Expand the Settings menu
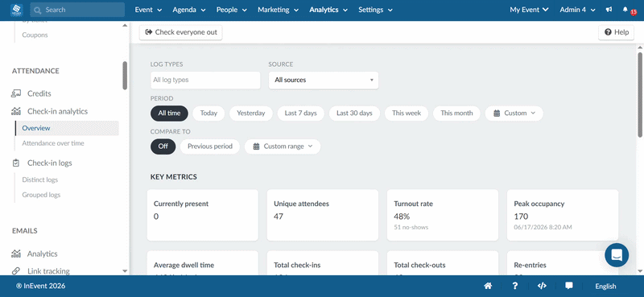Viewport: 644px width, 297px height. coord(375,10)
